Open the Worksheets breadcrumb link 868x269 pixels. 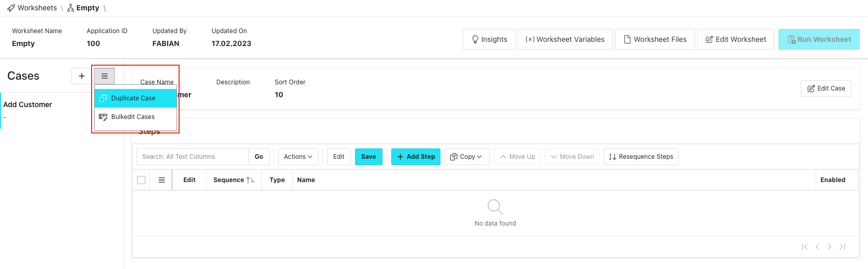pos(32,8)
